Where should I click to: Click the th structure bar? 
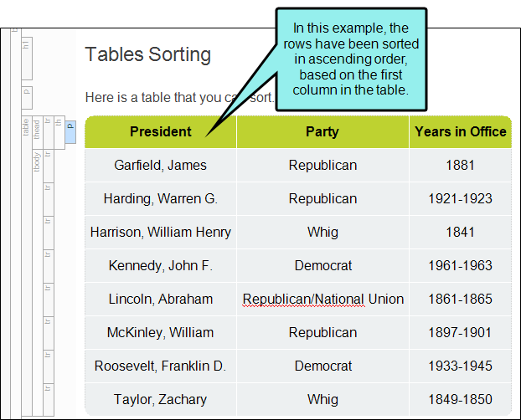[59, 132]
